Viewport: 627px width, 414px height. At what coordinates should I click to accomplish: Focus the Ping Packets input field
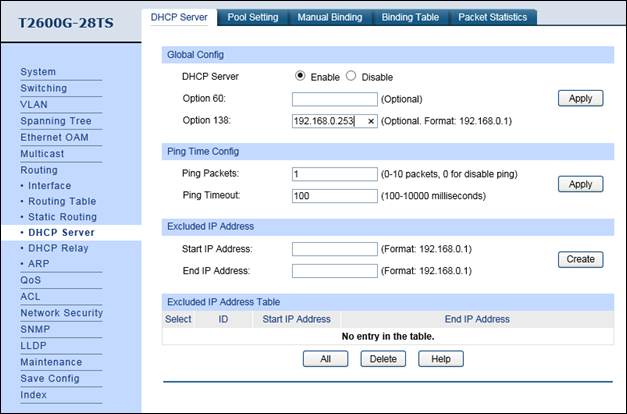coord(335,174)
